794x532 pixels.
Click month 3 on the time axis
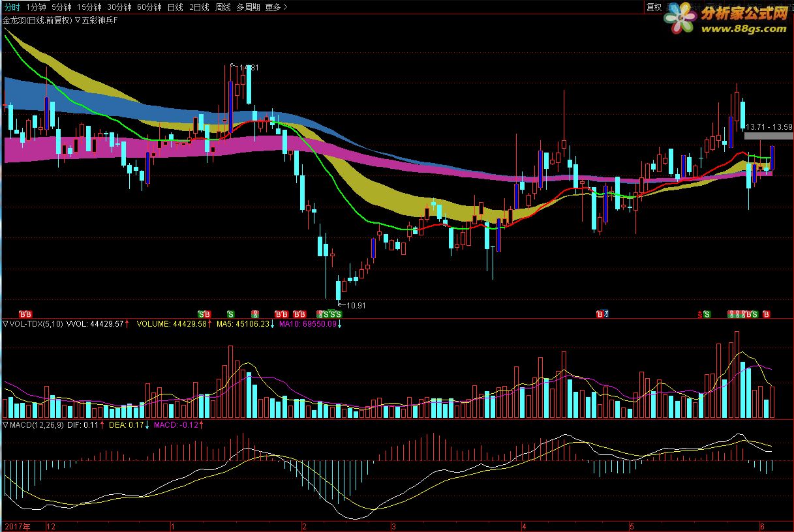click(x=393, y=525)
